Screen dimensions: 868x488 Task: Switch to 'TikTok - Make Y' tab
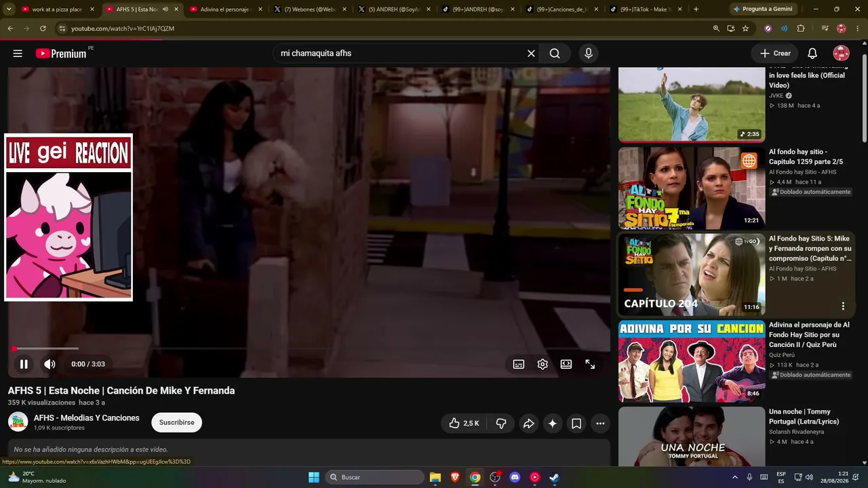pos(646,9)
